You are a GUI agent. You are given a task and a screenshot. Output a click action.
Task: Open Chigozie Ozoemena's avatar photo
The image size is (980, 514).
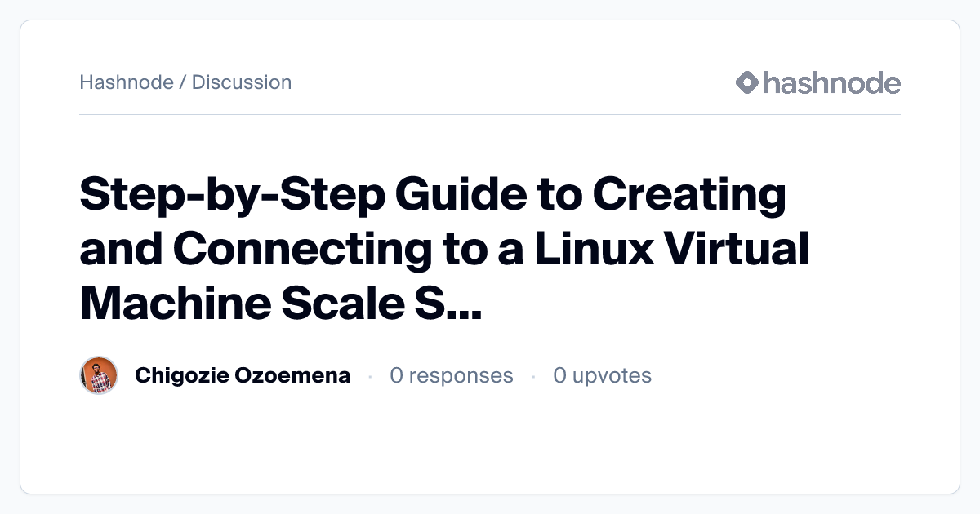point(99,375)
